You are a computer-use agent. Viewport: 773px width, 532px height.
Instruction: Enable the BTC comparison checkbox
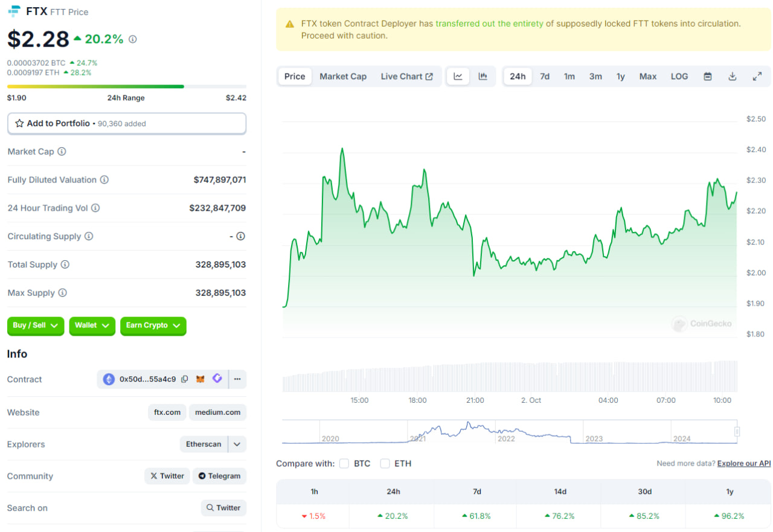344,464
